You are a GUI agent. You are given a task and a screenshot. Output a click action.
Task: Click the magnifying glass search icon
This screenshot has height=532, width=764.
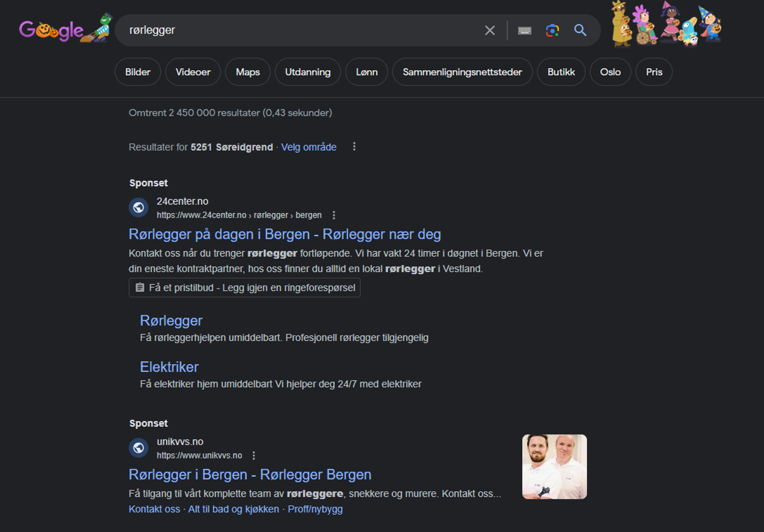click(580, 30)
